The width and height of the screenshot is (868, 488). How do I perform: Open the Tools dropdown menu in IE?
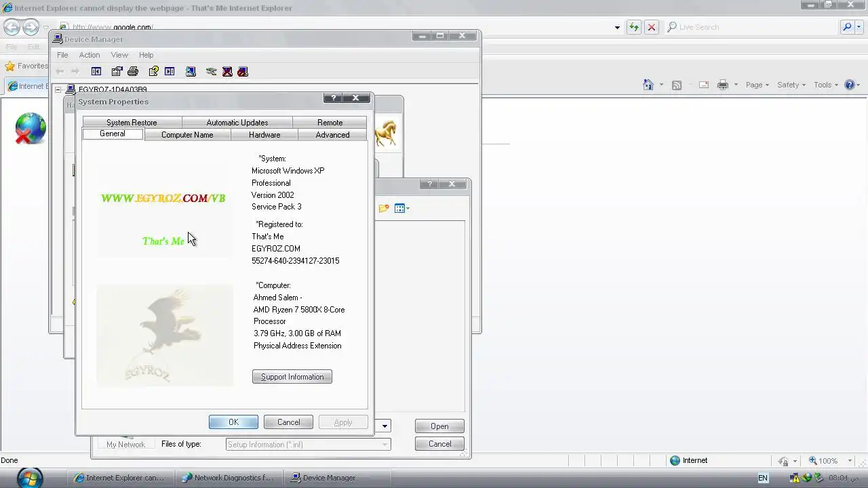[826, 85]
